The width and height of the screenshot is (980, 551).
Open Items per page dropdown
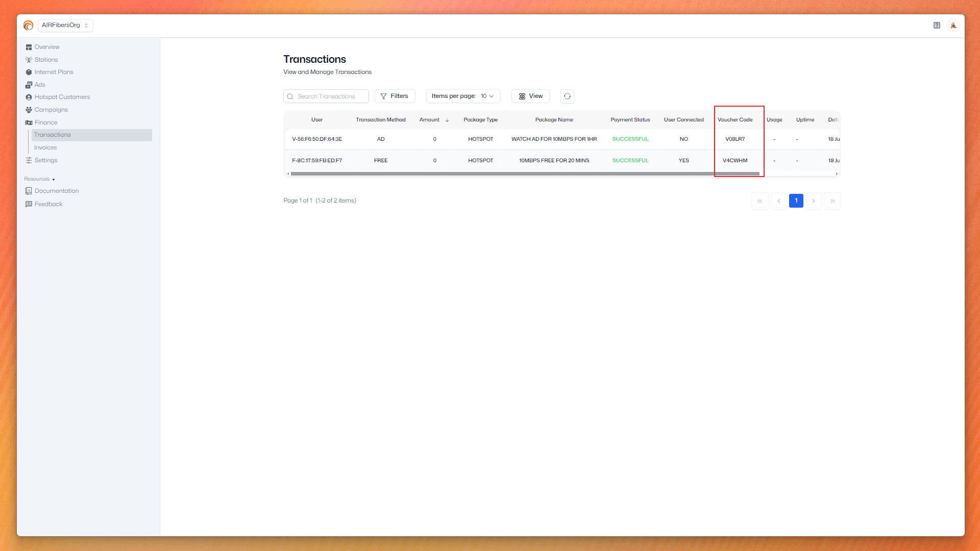(x=463, y=96)
